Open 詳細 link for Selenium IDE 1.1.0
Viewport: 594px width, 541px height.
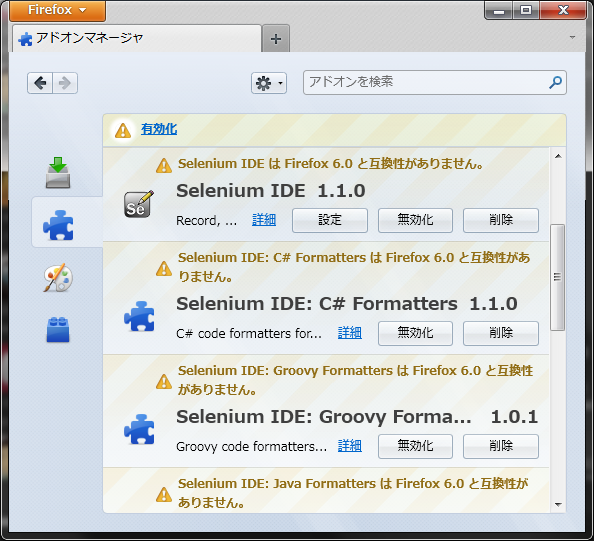[264, 220]
